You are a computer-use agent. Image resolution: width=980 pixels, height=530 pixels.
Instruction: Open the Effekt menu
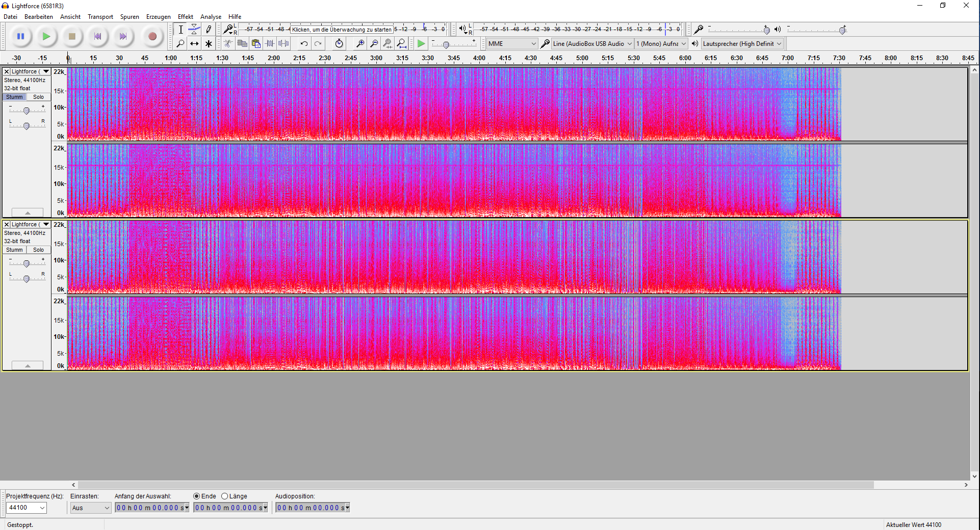186,17
